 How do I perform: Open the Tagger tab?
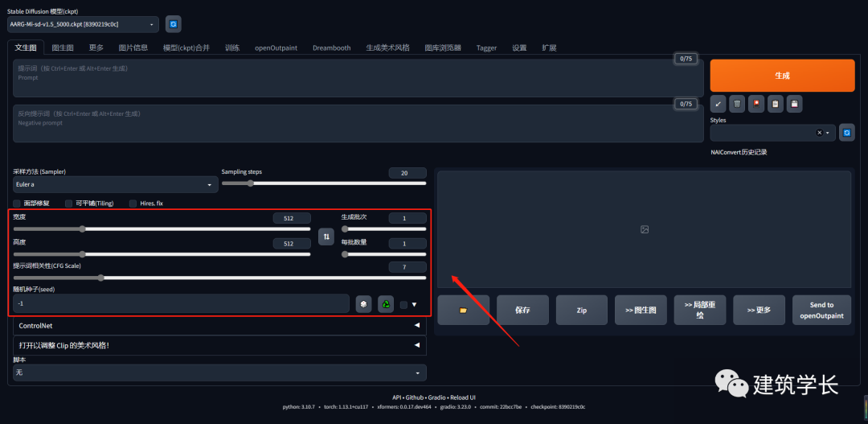tap(486, 47)
